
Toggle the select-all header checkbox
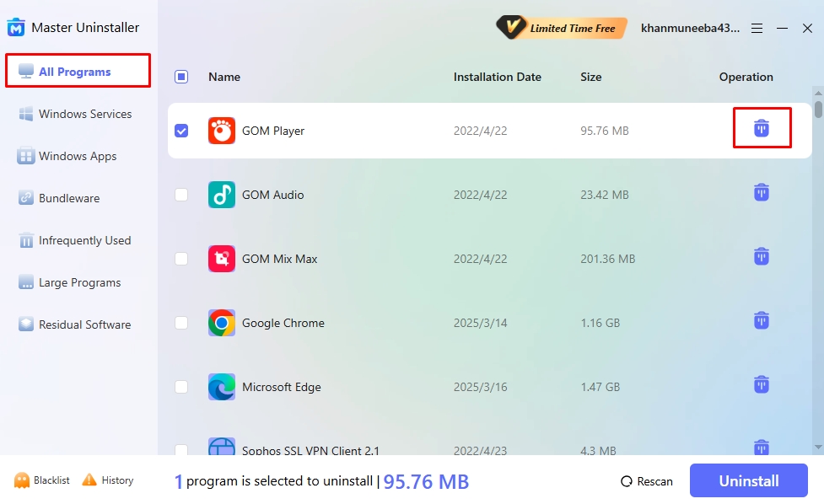point(181,77)
